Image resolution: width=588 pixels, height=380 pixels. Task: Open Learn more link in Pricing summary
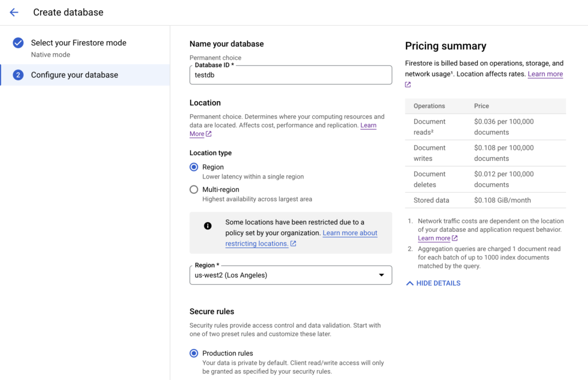click(545, 74)
